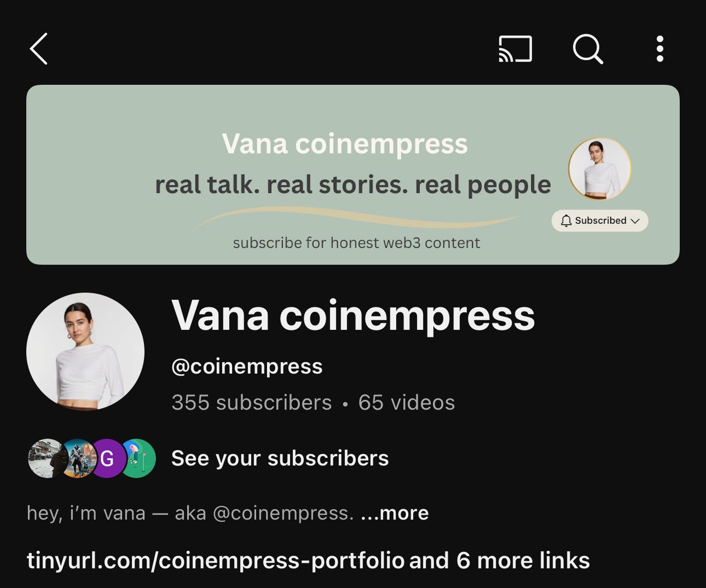Expand channel description with ...more
This screenshot has width=706, height=588.
(395, 513)
